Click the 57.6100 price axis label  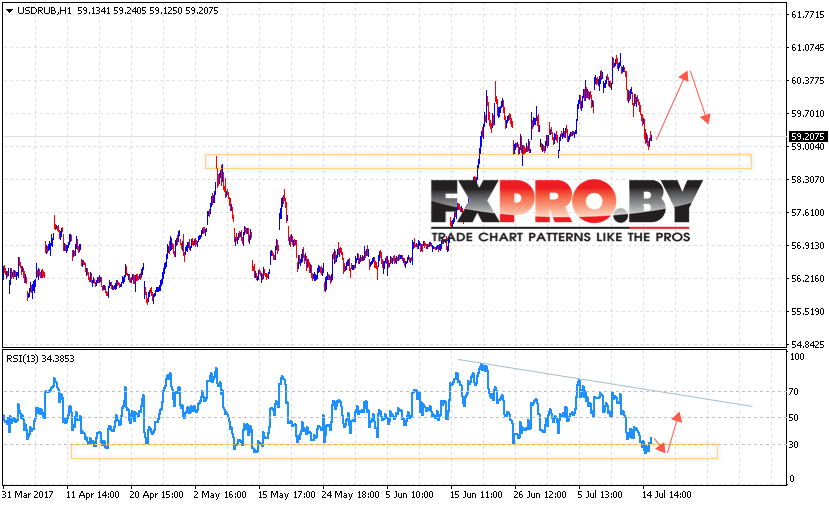pos(807,213)
